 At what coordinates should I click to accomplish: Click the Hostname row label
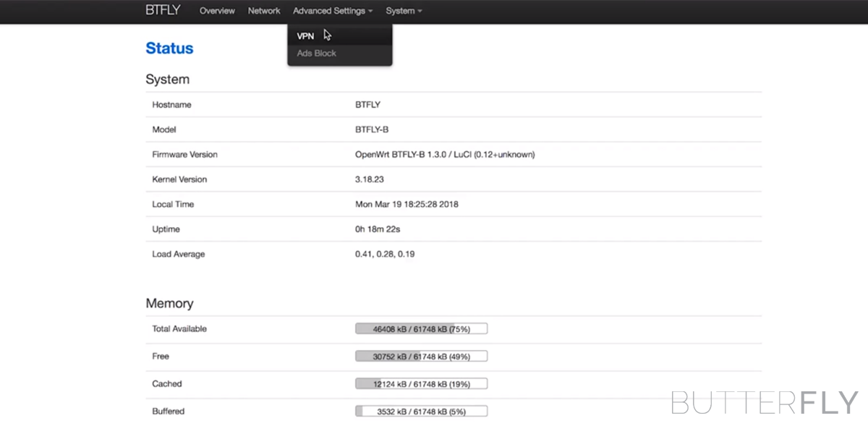[x=171, y=105]
